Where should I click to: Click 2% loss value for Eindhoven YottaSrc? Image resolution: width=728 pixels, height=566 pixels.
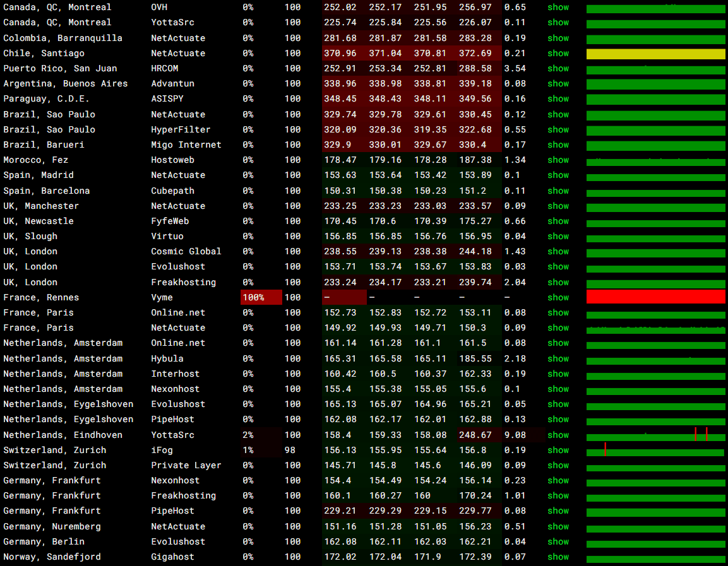pyautogui.click(x=248, y=435)
